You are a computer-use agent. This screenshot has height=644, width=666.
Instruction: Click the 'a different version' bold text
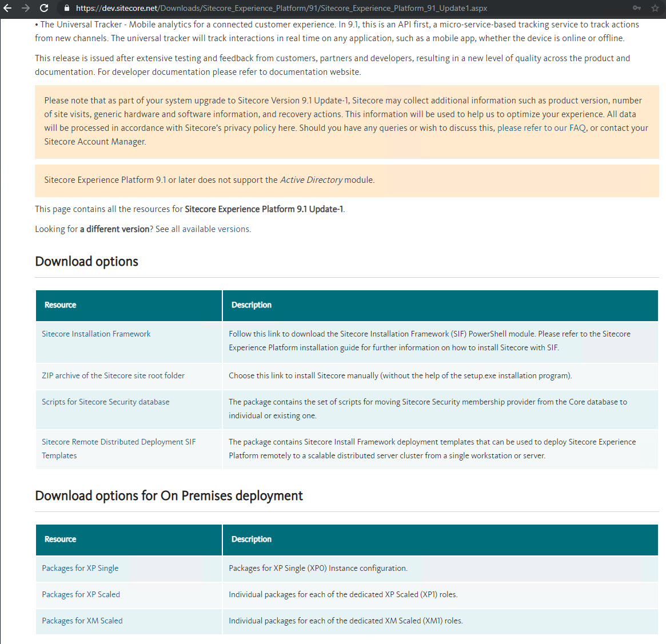(x=115, y=229)
